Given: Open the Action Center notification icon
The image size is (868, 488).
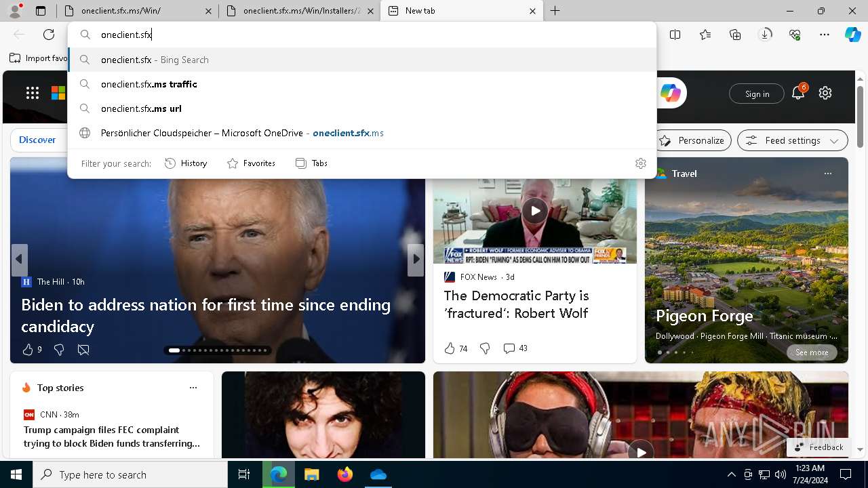Looking at the screenshot, I should click(846, 474).
